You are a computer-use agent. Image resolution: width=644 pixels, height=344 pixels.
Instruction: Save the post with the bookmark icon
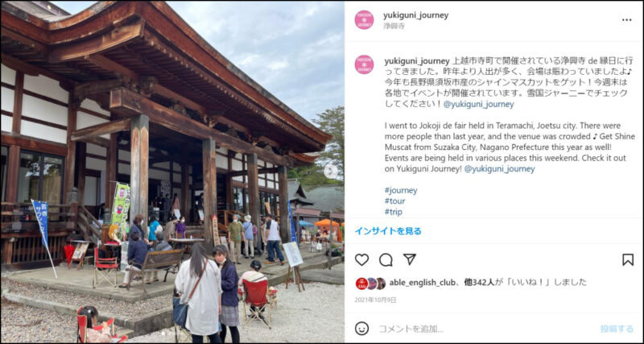(x=628, y=259)
